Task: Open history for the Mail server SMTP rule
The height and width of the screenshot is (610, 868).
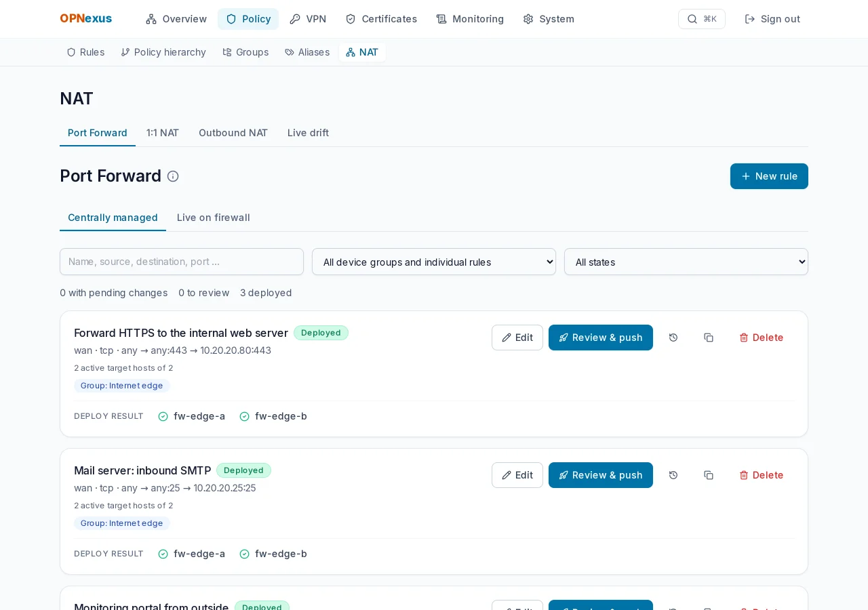Action: click(673, 475)
